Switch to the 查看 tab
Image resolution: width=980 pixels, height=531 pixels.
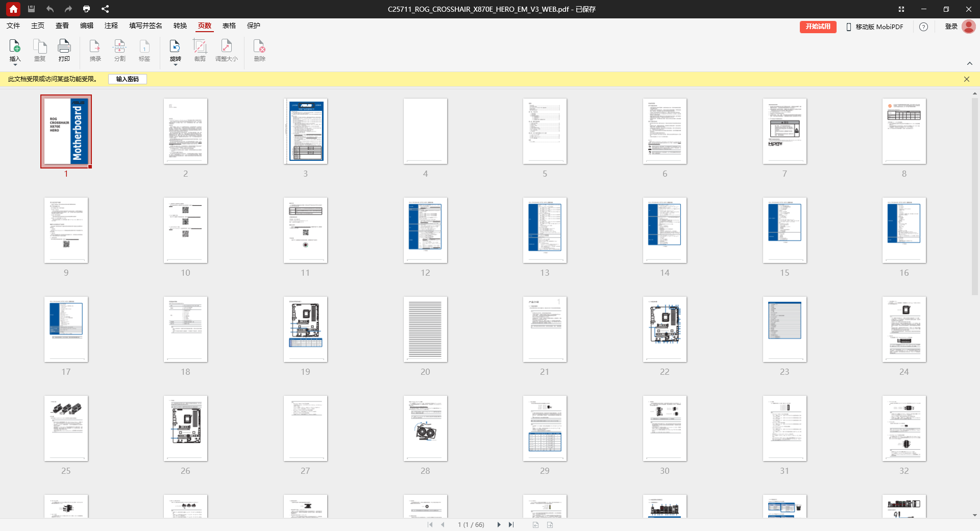[x=62, y=26]
